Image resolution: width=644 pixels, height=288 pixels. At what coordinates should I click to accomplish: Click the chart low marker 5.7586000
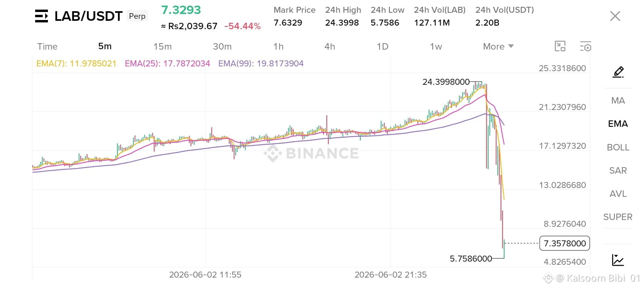pos(471,259)
